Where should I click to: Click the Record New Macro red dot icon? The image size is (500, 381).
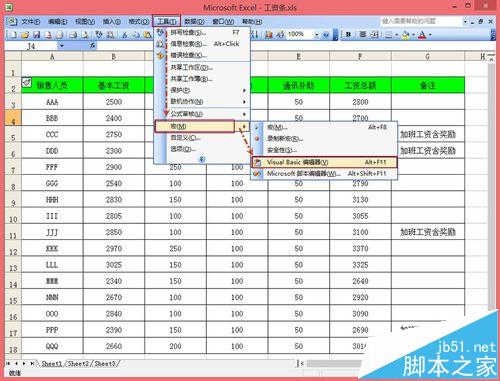point(257,138)
